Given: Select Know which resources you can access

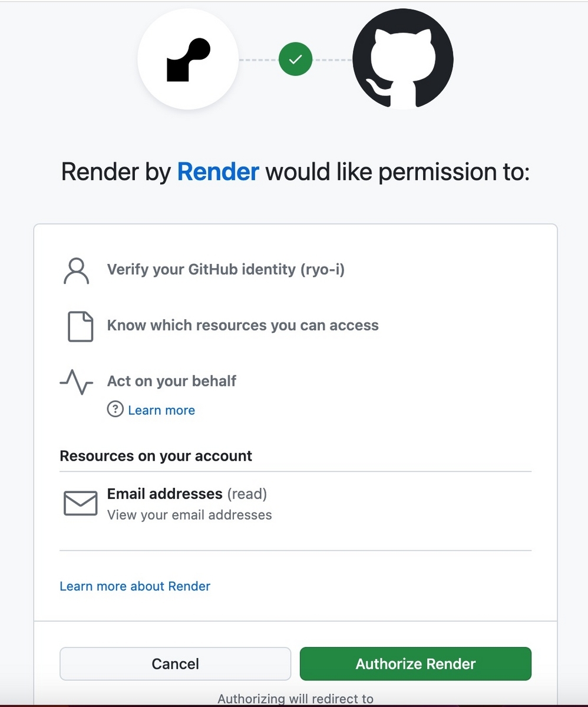Looking at the screenshot, I should pyautogui.click(x=243, y=325).
